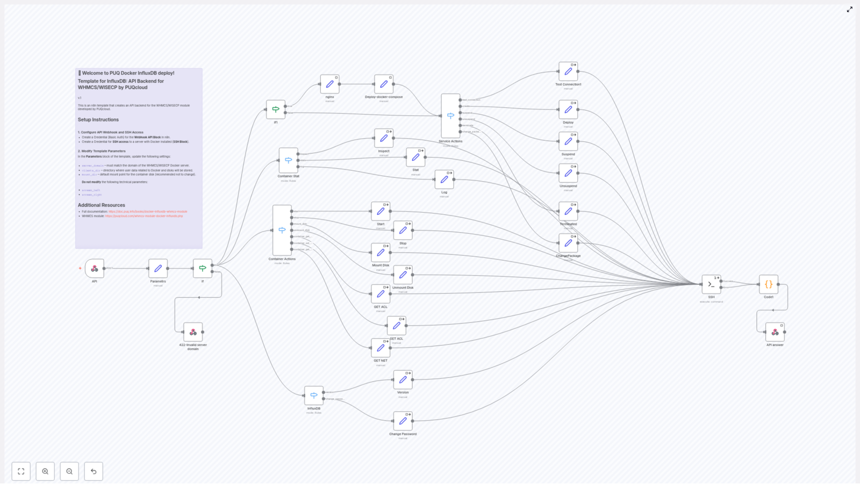Zoom in on the workflow canvas

[45, 471]
